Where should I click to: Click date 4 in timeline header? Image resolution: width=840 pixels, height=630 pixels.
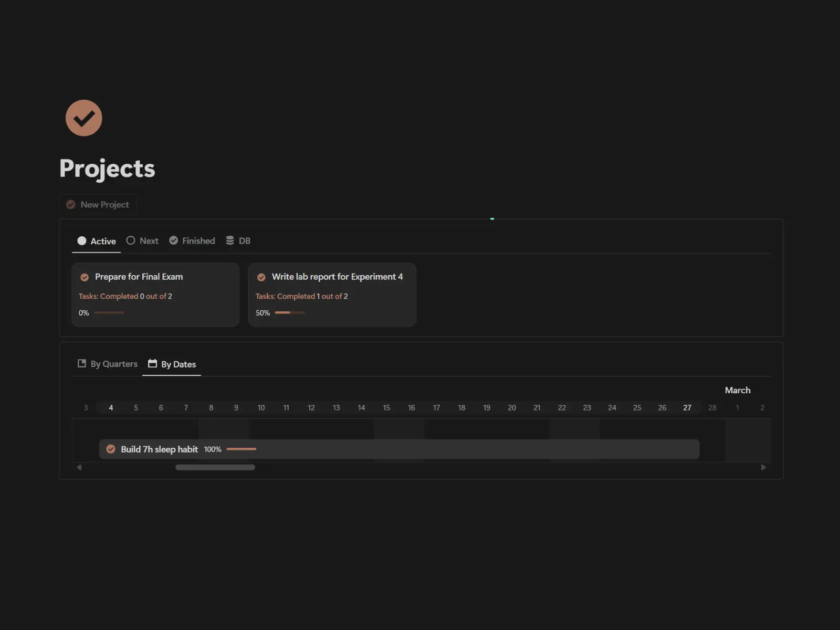pyautogui.click(x=111, y=408)
